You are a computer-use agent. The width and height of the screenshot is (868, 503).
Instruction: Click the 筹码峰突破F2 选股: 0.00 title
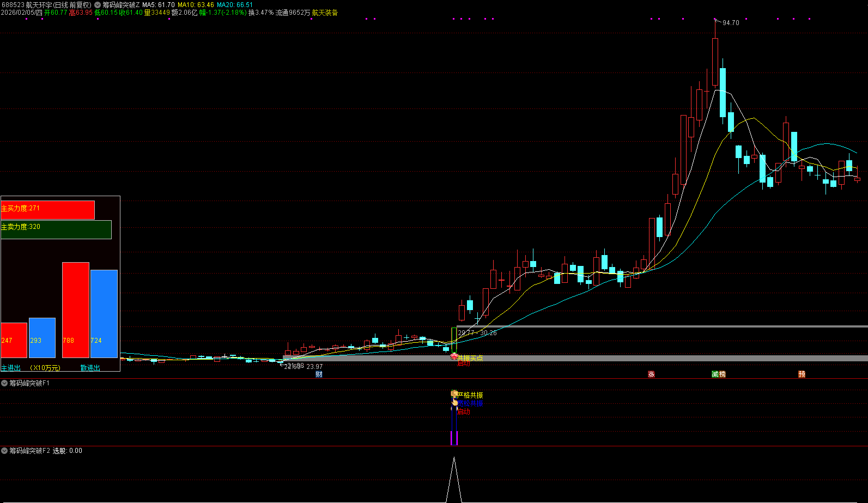click(46, 451)
